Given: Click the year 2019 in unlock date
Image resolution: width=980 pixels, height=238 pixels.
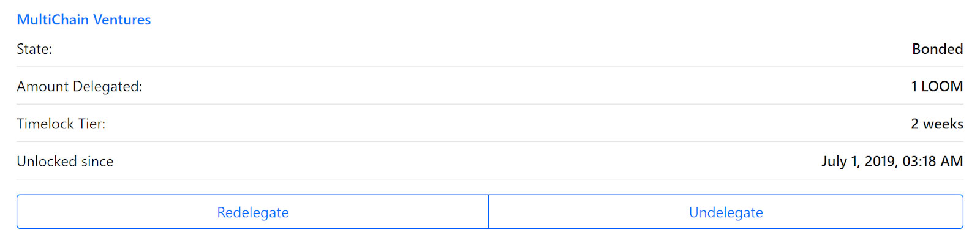Looking at the screenshot, I should pos(880,162).
